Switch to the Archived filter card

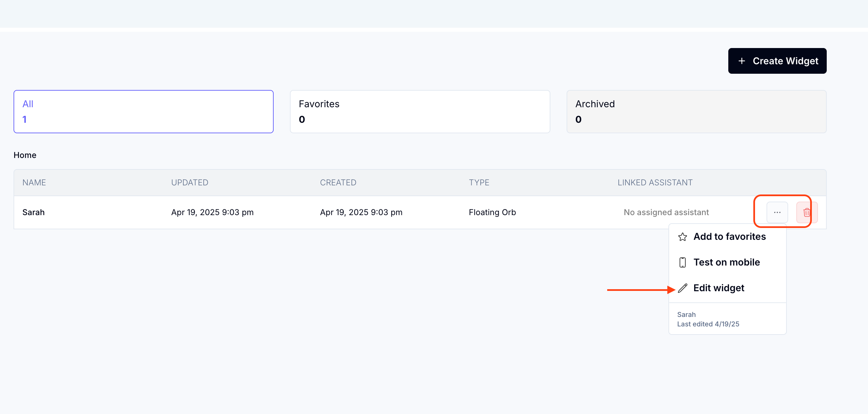[696, 112]
